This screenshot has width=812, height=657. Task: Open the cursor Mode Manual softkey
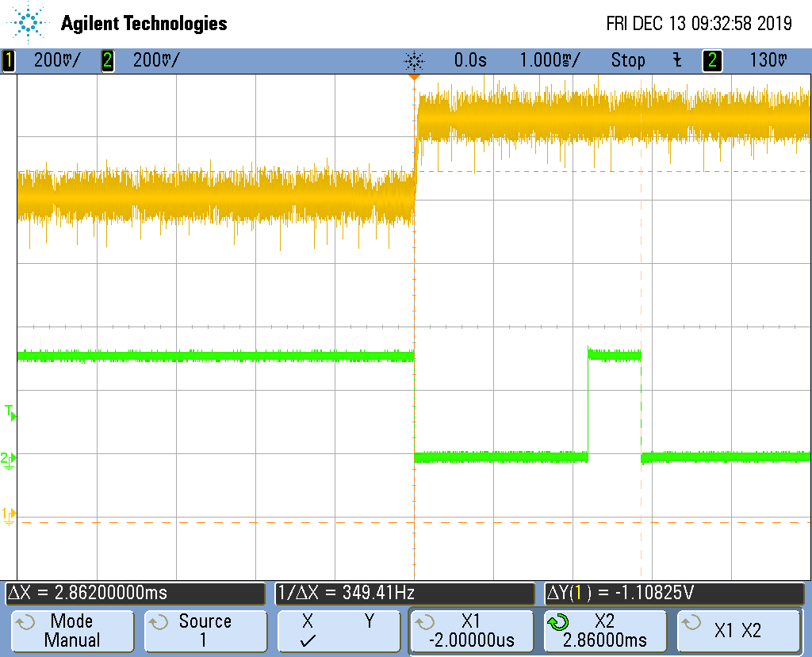72,631
